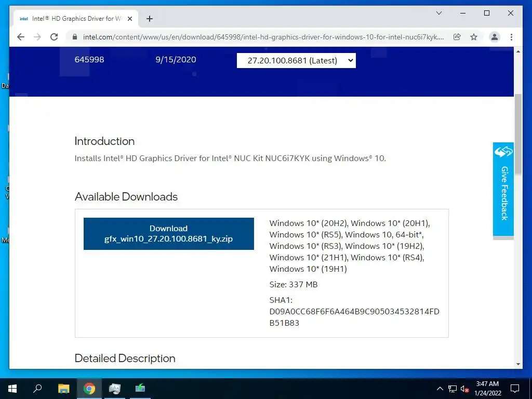The image size is (532, 399).
Task: Open Chrome's three-dot menu
Action: click(x=511, y=37)
